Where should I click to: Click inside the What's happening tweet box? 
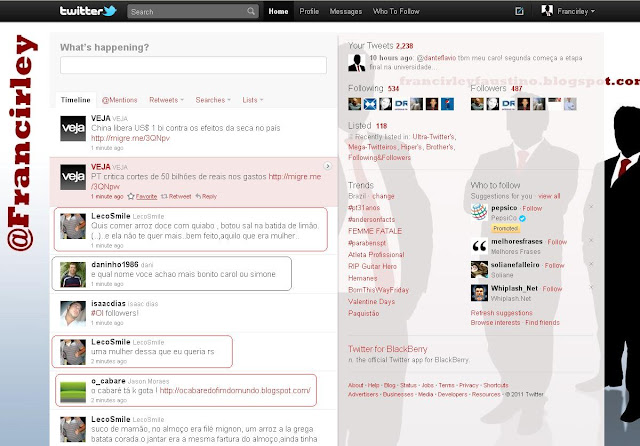click(193, 65)
